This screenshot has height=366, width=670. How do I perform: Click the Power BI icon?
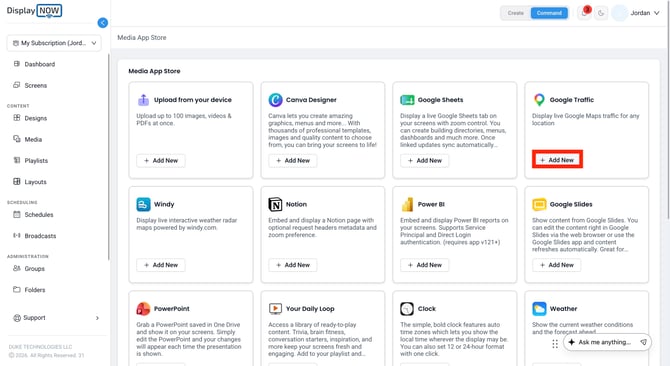(x=407, y=204)
